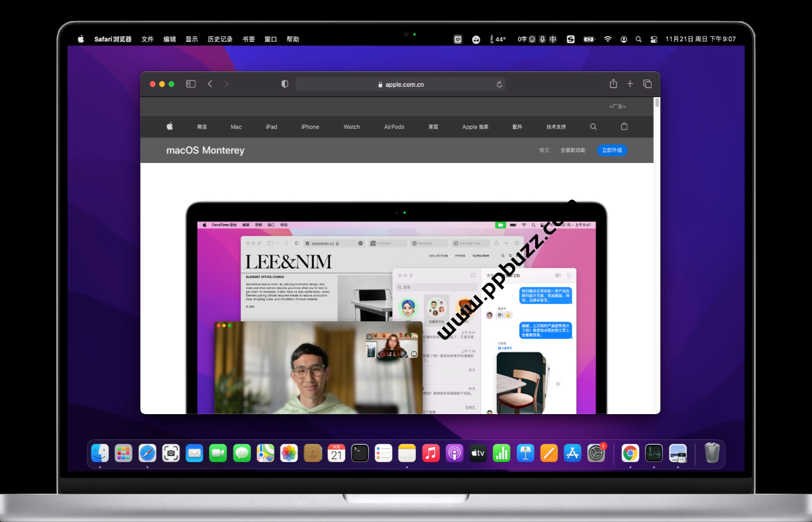Open the privacy report shield icon
This screenshot has width=812, height=522.
pos(285,84)
